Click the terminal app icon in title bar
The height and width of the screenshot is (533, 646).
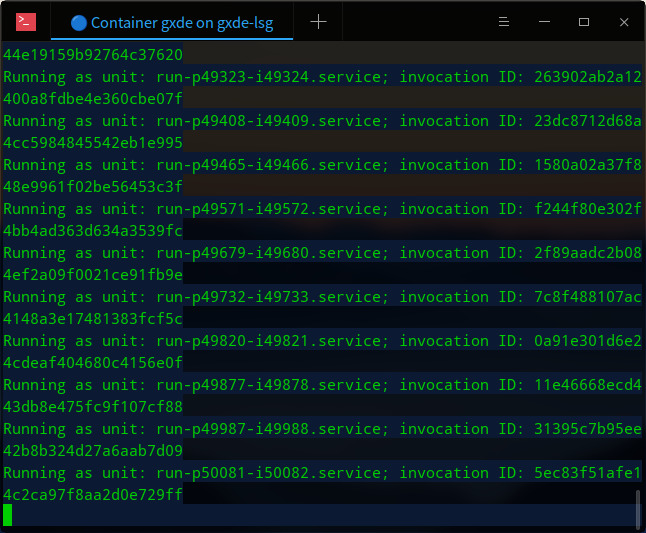tap(27, 21)
